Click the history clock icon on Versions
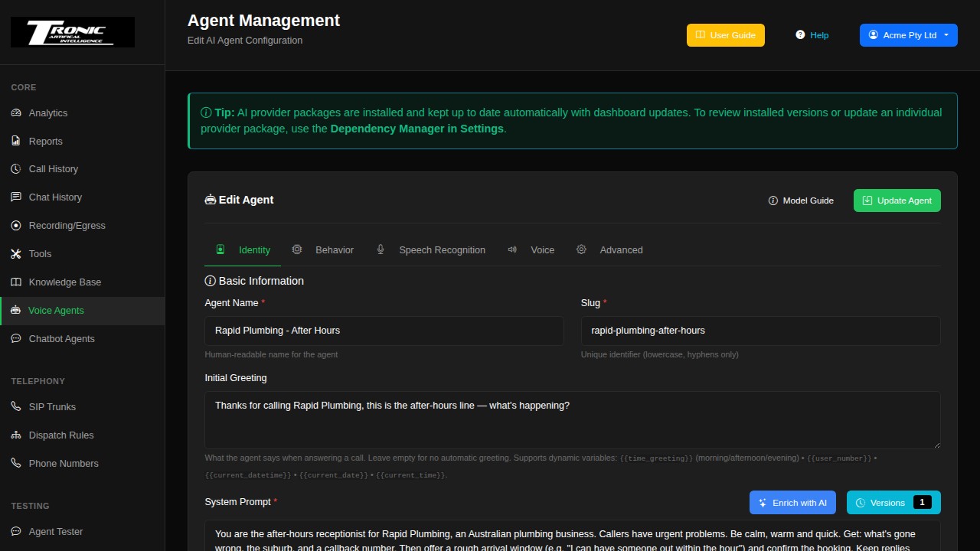This screenshot has width=980, height=551. [x=861, y=503]
